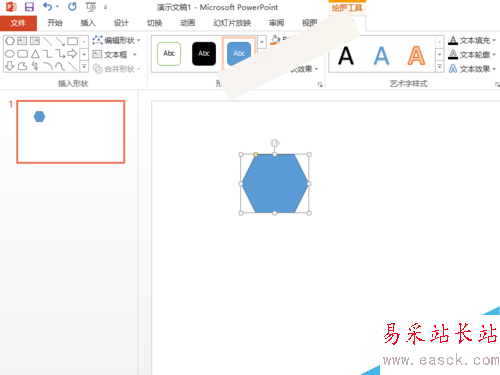Viewport: 500px width, 375px height.
Task: Pick the plain elbow connector shape
Action: (48, 54)
